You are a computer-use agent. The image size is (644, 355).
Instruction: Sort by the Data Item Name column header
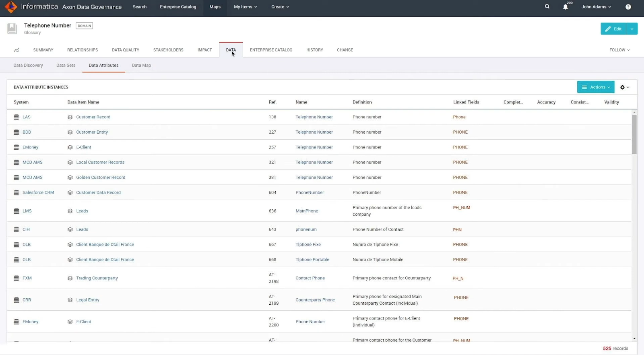[83, 102]
